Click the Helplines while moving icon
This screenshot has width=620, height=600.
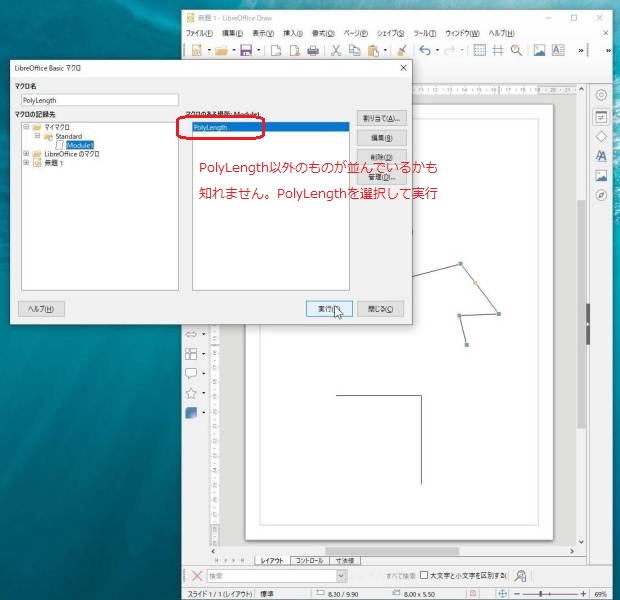coord(498,50)
